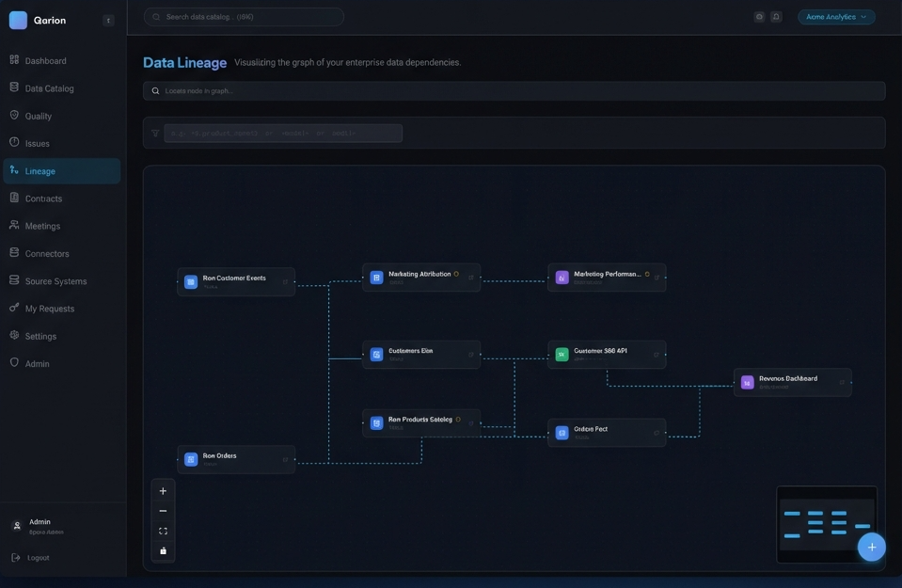Collapse the sidebar with the toggle near Qarion
Screen dimensions: 902x588
coord(106,17)
